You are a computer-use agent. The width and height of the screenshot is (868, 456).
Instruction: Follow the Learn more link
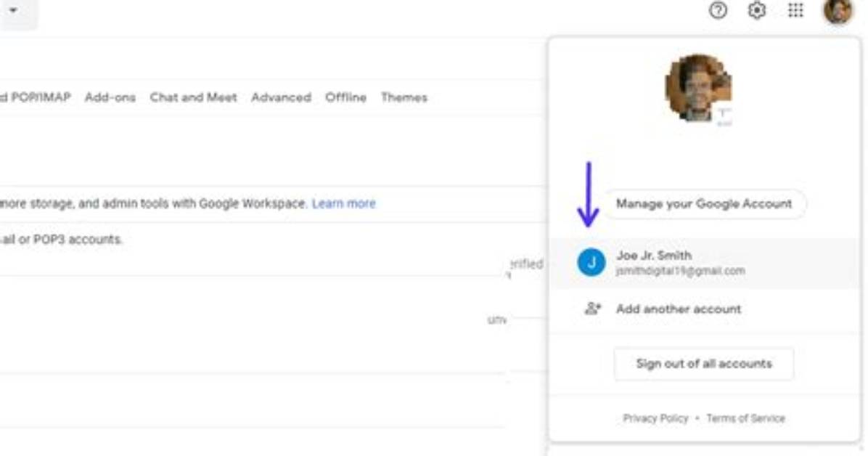344,203
